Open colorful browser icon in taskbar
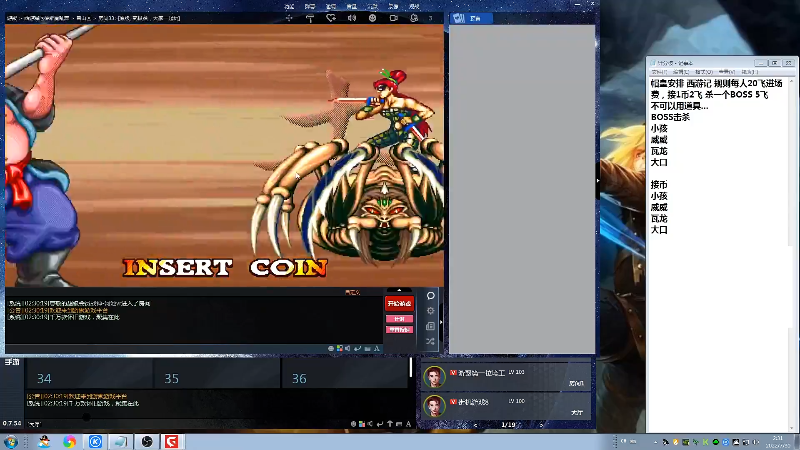Image resolution: width=800 pixels, height=450 pixels. coord(69,441)
